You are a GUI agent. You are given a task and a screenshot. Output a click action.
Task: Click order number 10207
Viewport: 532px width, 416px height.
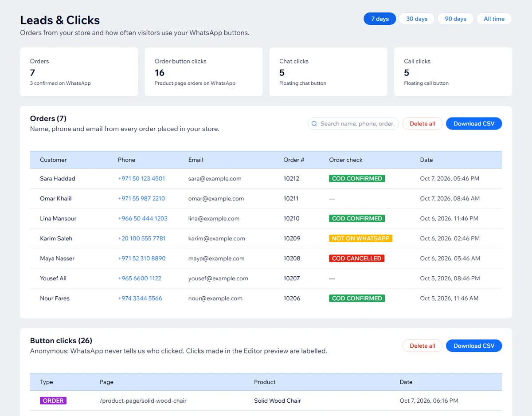[292, 279]
